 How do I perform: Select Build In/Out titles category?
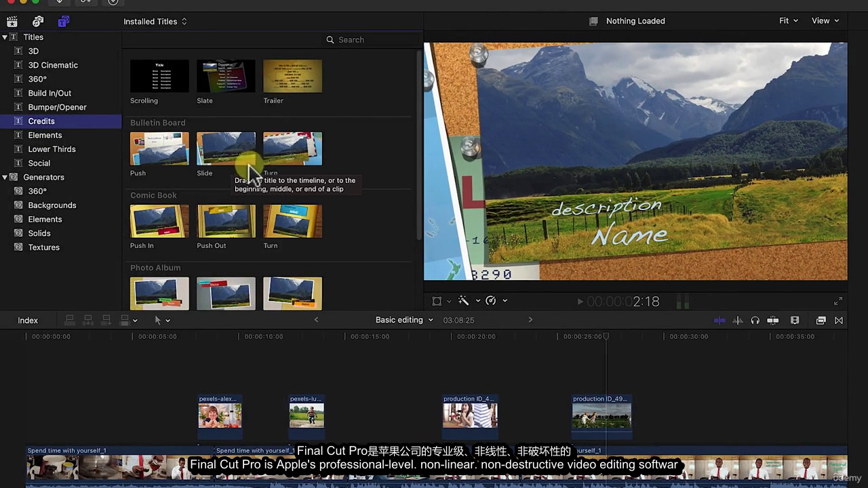[50, 93]
